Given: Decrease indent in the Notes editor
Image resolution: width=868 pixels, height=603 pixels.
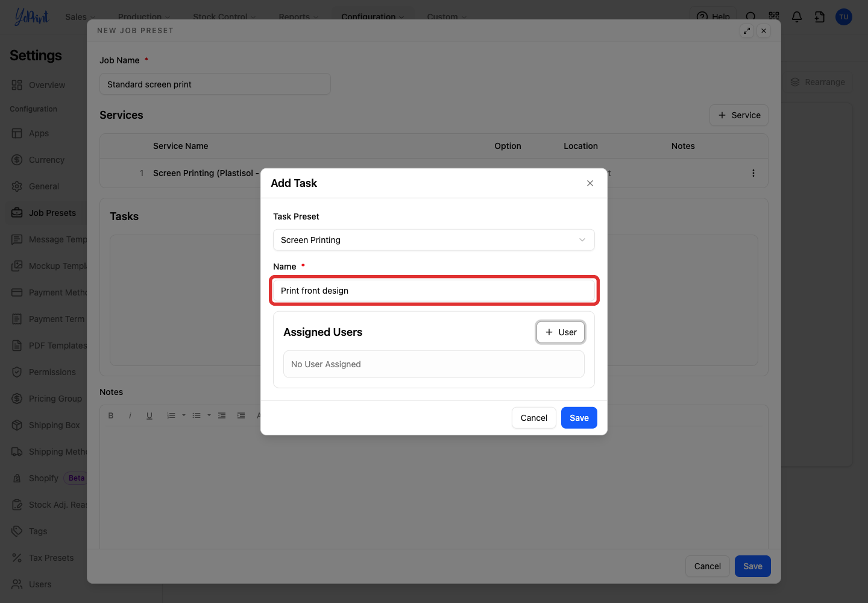Looking at the screenshot, I should pyautogui.click(x=222, y=415).
